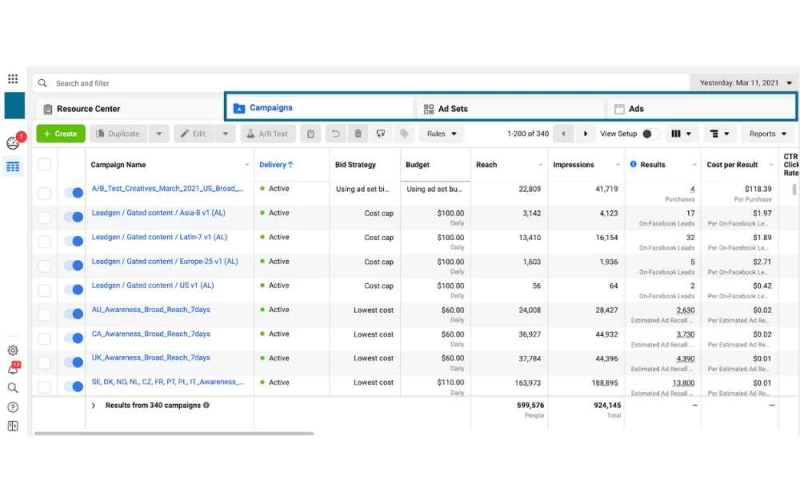This screenshot has height=480, width=800.
Task: Click the trash delete icon in toolbar
Action: point(358,133)
